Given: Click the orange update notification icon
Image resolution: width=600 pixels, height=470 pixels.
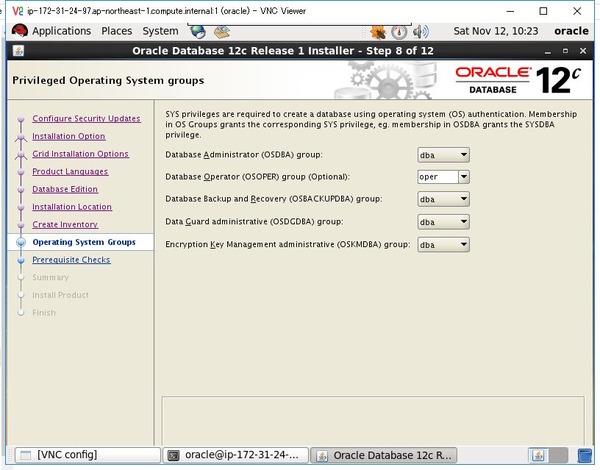Looking at the screenshot, I should pos(378,32).
